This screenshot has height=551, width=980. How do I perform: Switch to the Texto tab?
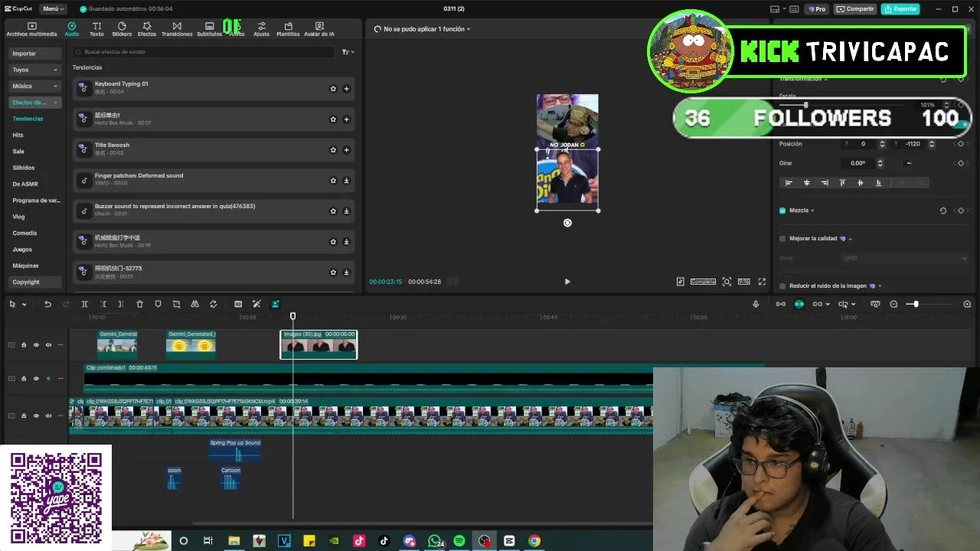click(96, 29)
